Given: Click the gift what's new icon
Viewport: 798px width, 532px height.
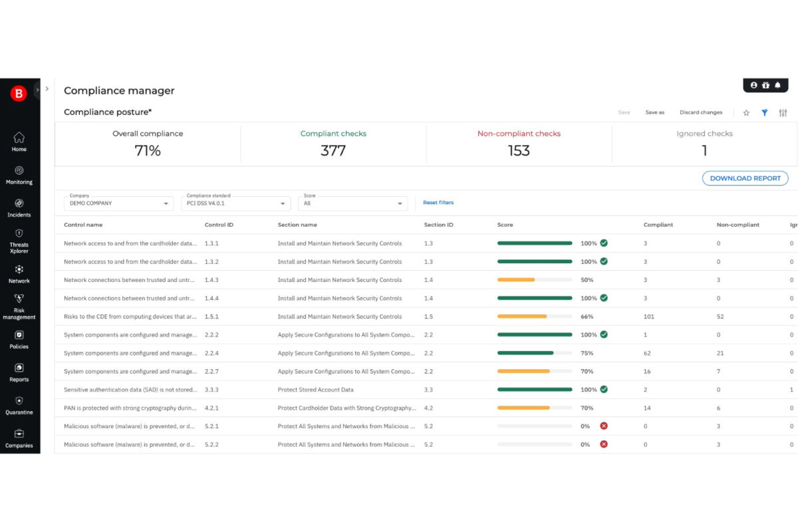Looking at the screenshot, I should [x=765, y=85].
